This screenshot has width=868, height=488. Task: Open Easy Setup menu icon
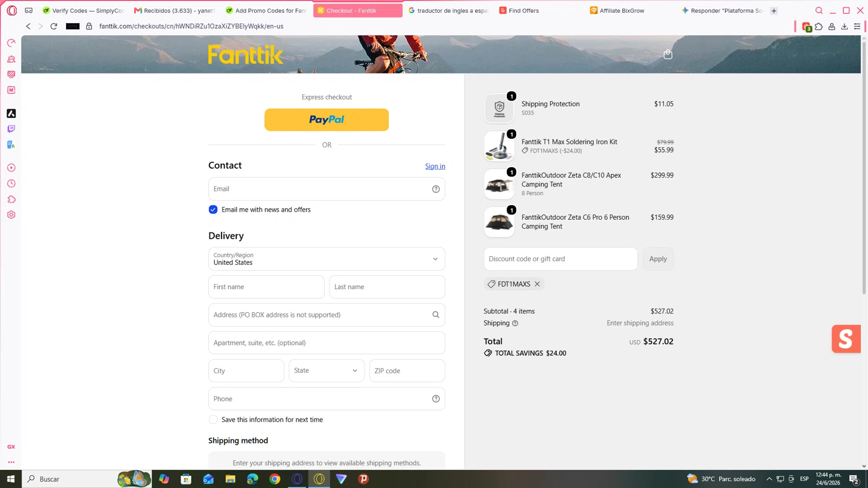(857, 27)
